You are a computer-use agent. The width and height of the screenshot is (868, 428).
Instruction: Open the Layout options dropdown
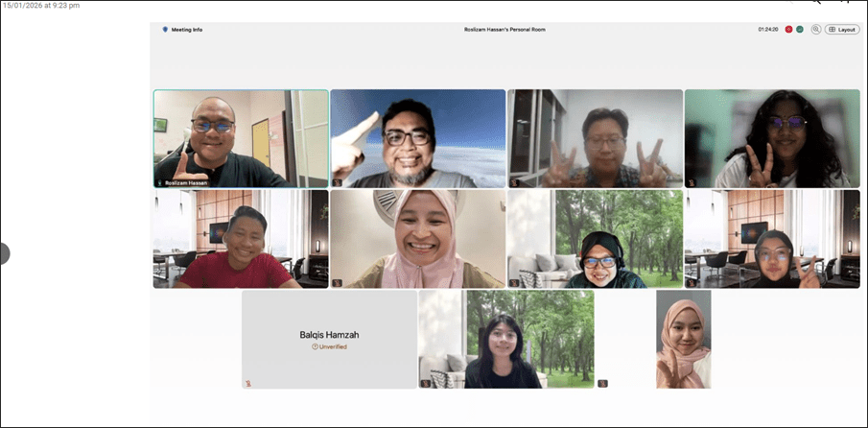[842, 30]
